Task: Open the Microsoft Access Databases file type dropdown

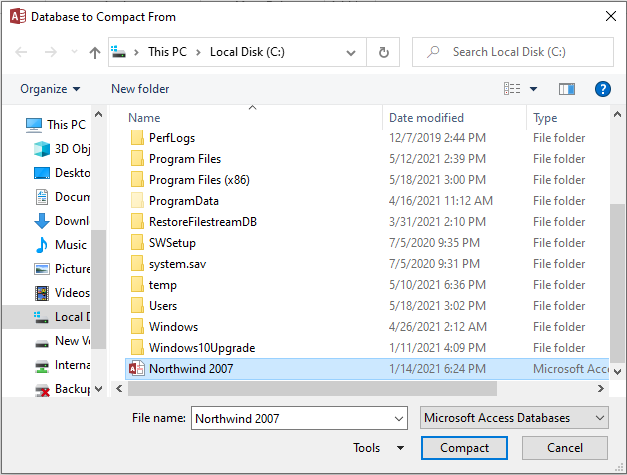Action: 514,418
